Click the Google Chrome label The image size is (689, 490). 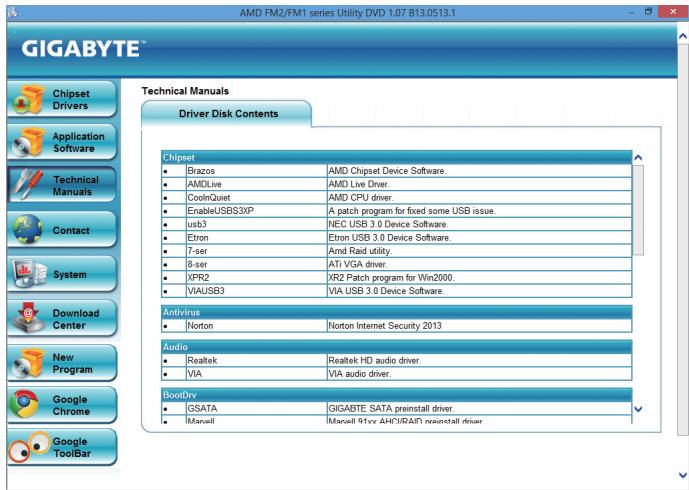[x=71, y=405]
